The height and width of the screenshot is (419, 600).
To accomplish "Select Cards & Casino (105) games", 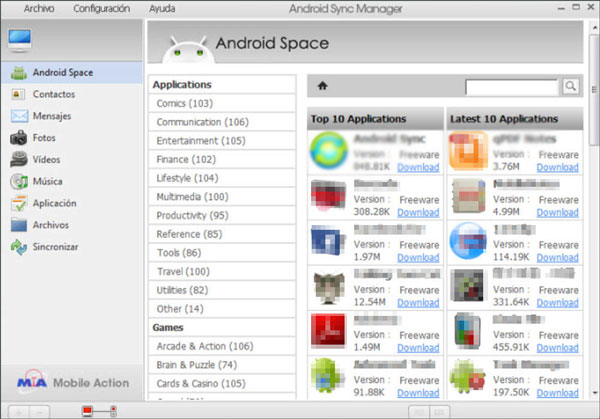I will coord(222,383).
